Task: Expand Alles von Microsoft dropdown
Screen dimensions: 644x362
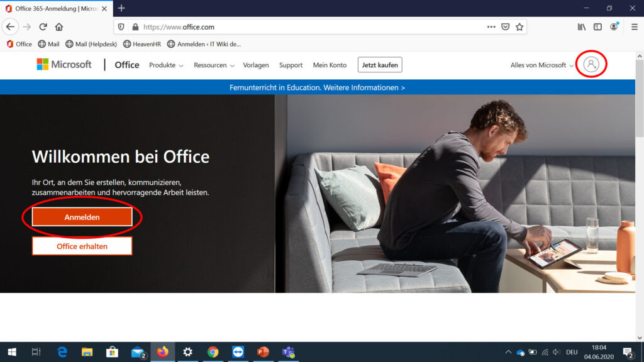Action: point(541,65)
